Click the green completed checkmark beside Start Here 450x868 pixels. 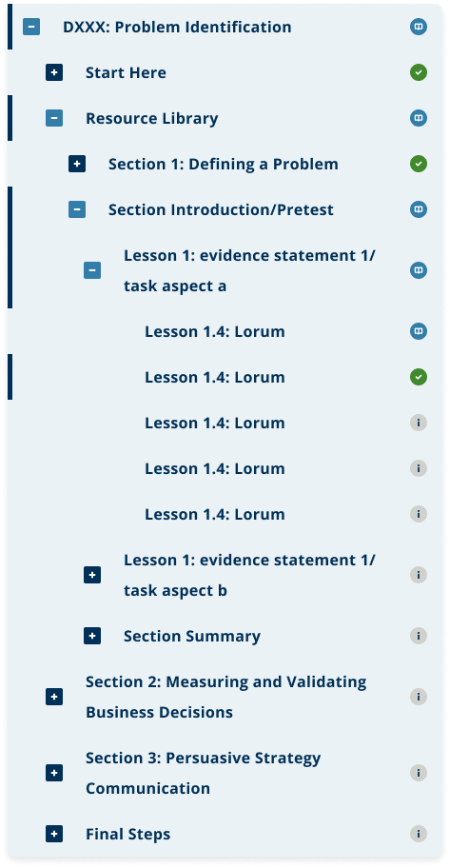click(419, 72)
